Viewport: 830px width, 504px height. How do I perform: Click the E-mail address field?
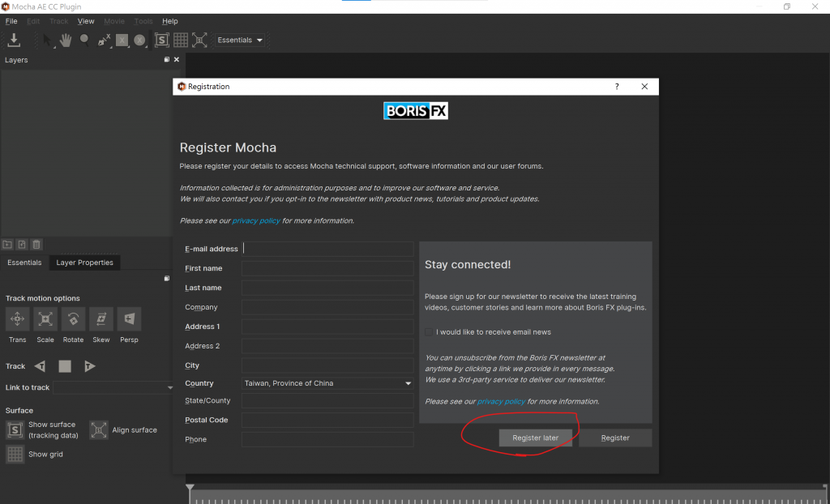327,249
